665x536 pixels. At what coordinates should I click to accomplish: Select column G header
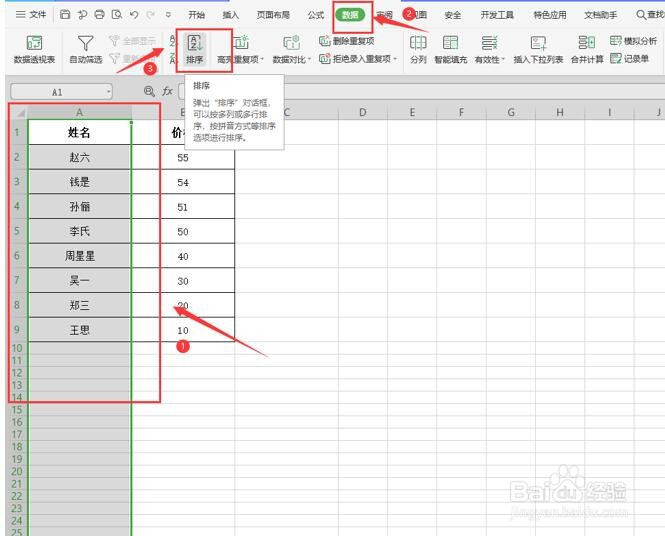(x=511, y=112)
